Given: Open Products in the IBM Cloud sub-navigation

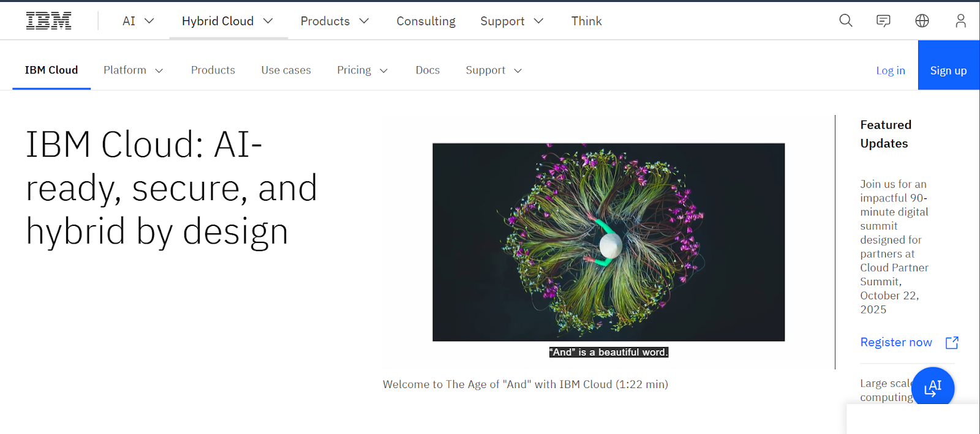Looking at the screenshot, I should tap(213, 70).
